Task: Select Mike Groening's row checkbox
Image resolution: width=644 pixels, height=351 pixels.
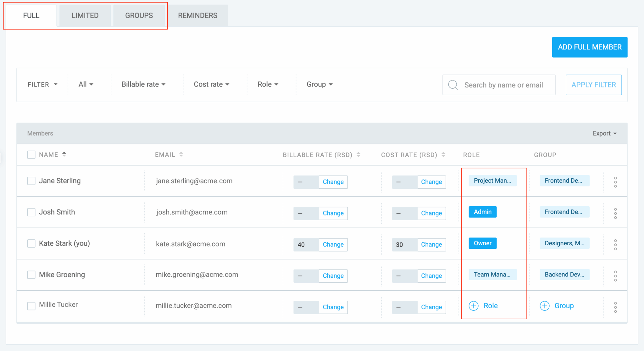Action: pyautogui.click(x=31, y=275)
